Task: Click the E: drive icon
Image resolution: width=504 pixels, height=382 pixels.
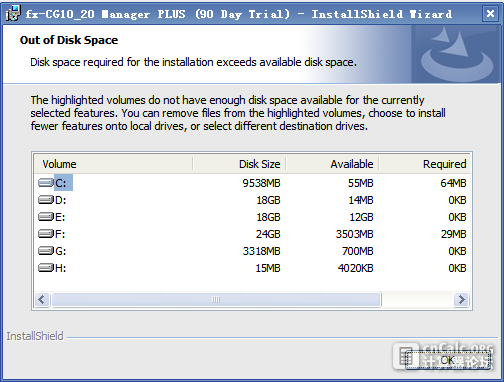Action: (46, 217)
